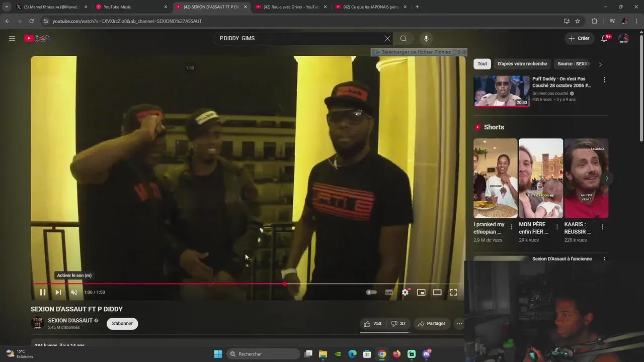
Task: Open Chrome three-dot menu
Action: (x=637, y=21)
